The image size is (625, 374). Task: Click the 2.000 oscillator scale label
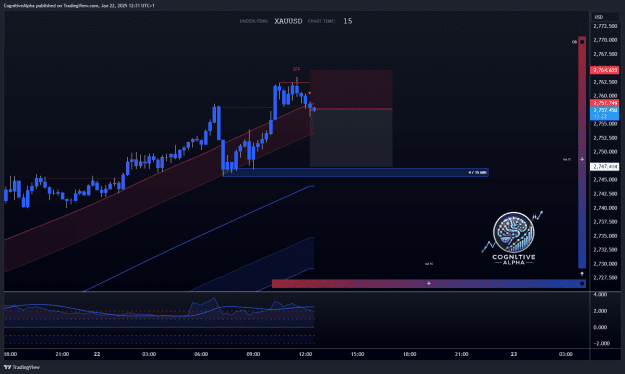tap(600, 311)
